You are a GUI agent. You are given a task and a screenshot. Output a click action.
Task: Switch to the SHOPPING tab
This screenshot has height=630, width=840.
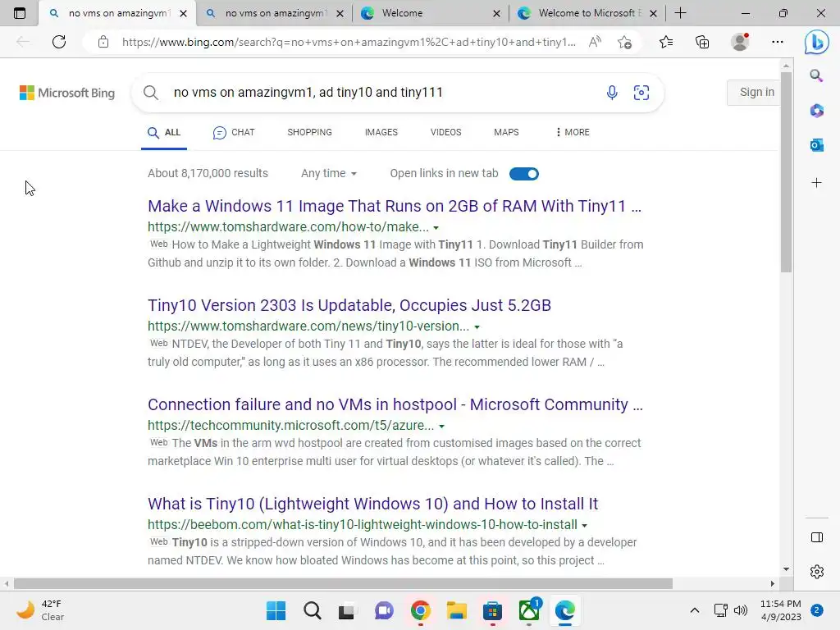(309, 132)
